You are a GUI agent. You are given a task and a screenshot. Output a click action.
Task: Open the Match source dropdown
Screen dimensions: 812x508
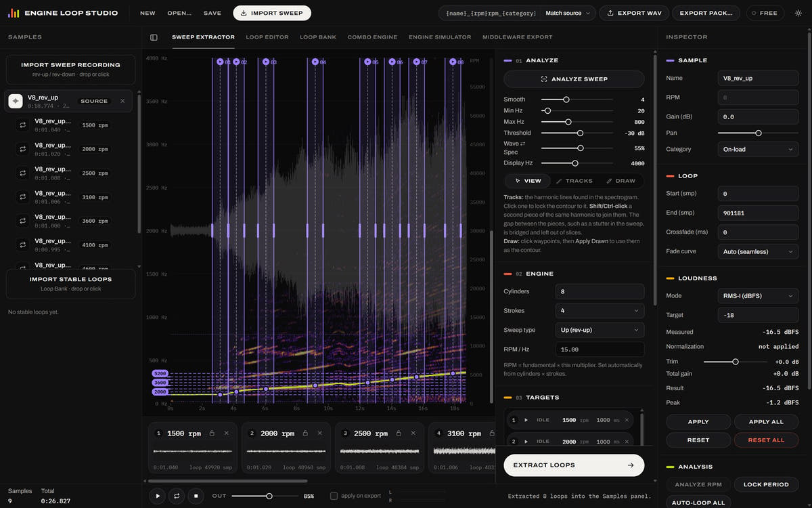point(568,13)
